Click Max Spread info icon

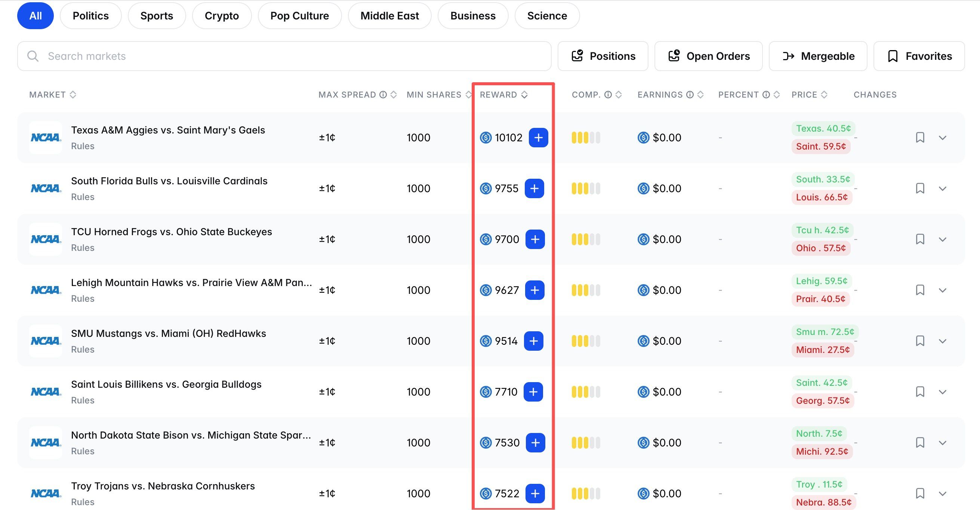click(383, 95)
